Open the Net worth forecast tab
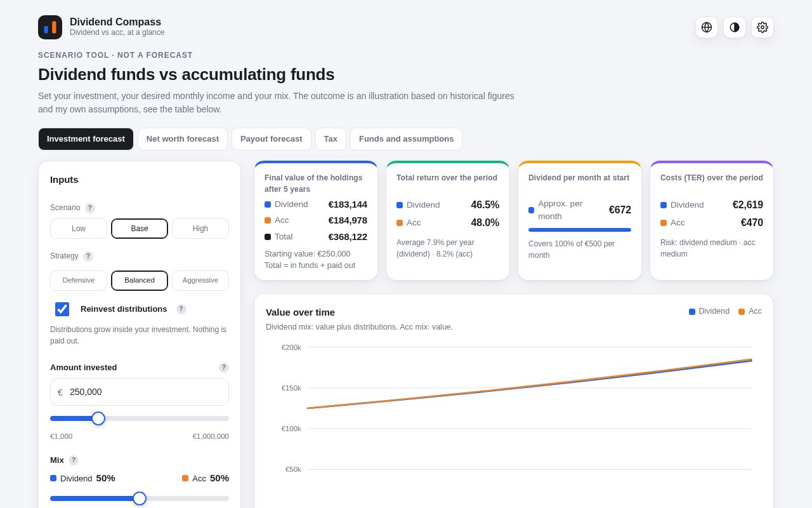 click(183, 139)
